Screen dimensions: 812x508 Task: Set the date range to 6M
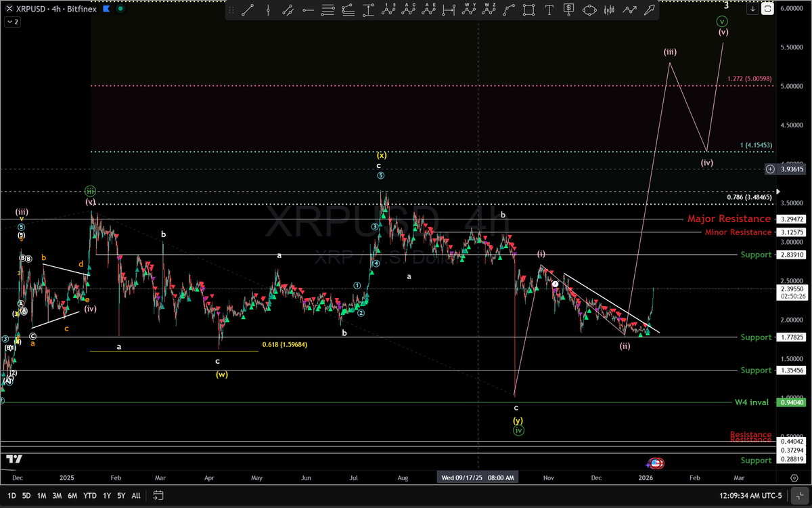click(x=72, y=495)
